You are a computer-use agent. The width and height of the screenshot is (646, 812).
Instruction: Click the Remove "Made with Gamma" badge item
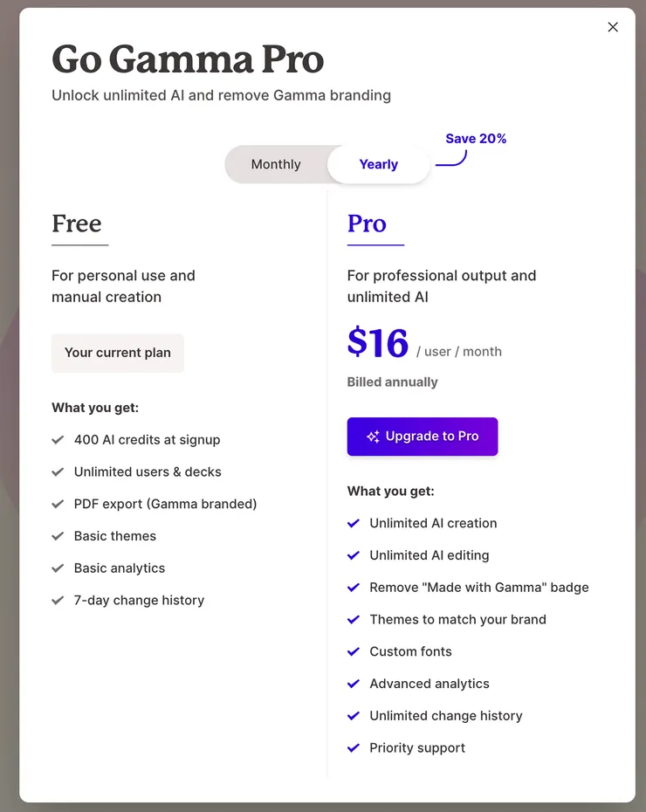tap(478, 588)
